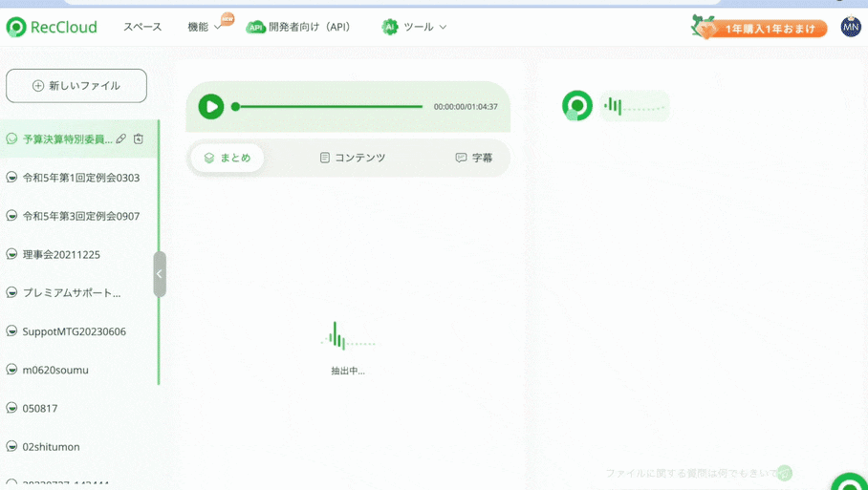This screenshot has width=868, height=490.
Task: Send the chat question with send icon
Action: pos(785,473)
